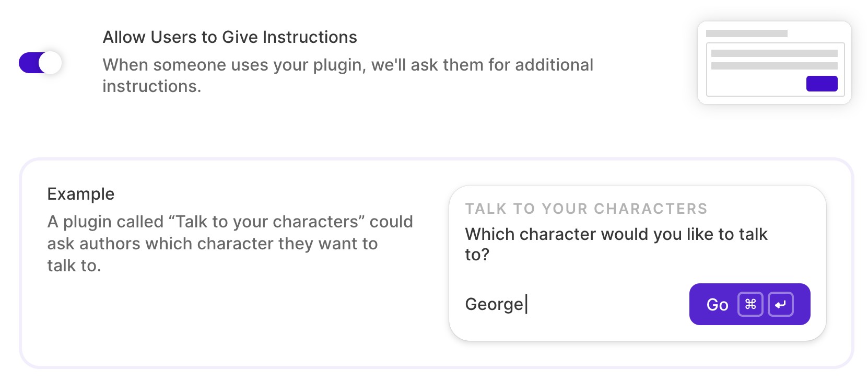
Task: Click the instructions preview thumbnail illustration
Action: click(774, 63)
